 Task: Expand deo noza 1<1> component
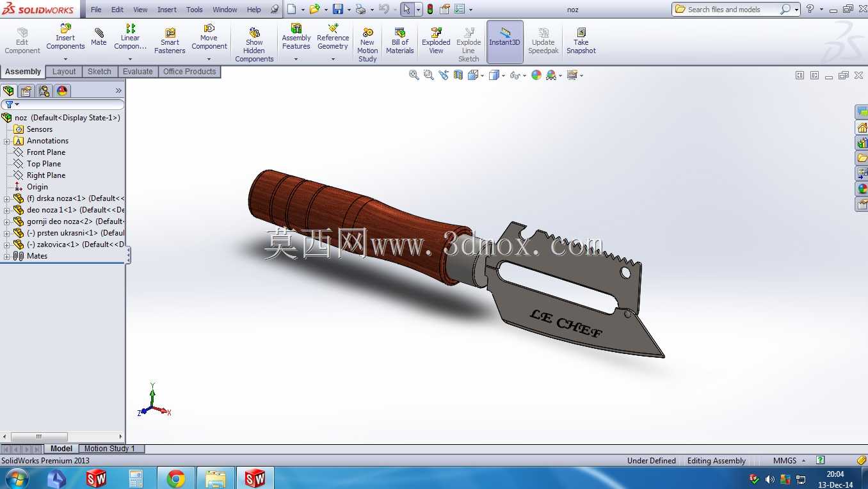6,210
